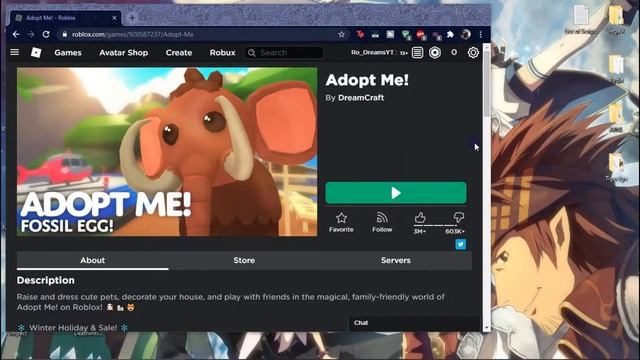This screenshot has width=640, height=360.
Task: Open the green extension icon in toolbar
Action: pyautogui.click(x=406, y=35)
